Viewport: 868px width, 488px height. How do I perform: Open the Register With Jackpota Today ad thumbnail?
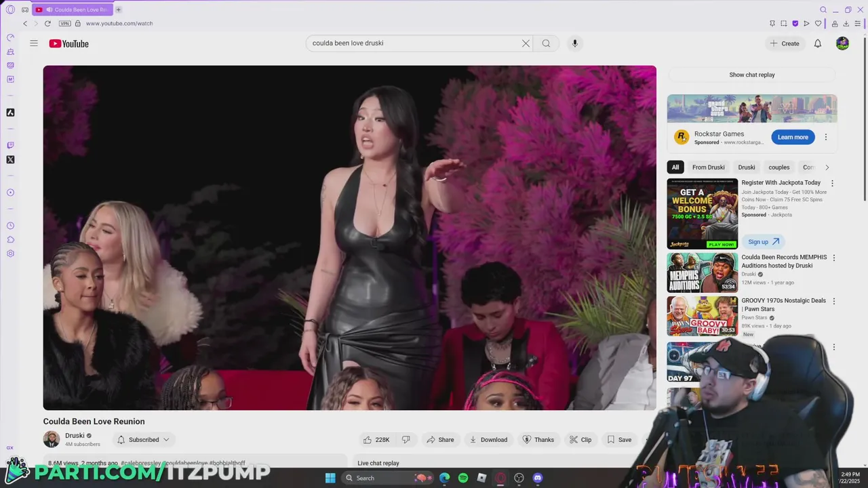click(703, 214)
